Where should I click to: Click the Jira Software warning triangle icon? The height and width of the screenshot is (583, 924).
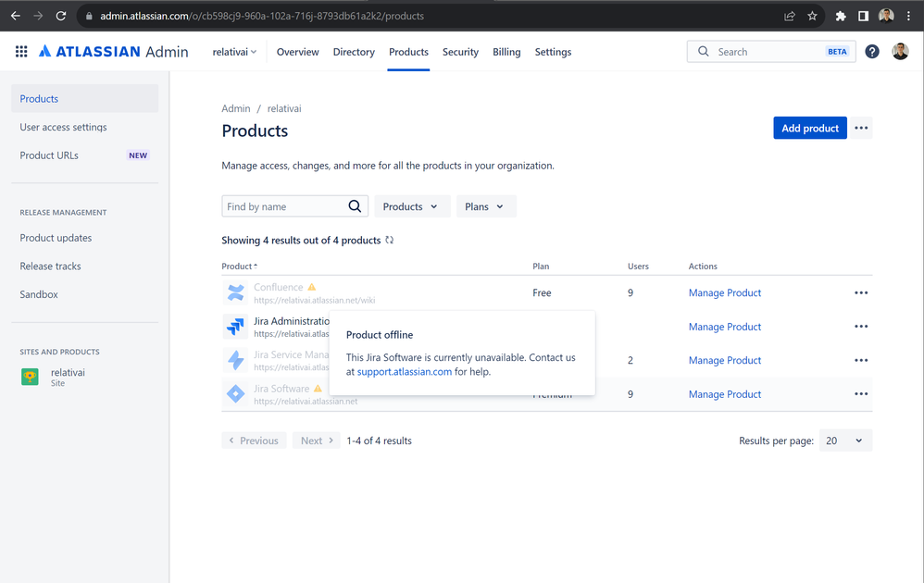318,389
